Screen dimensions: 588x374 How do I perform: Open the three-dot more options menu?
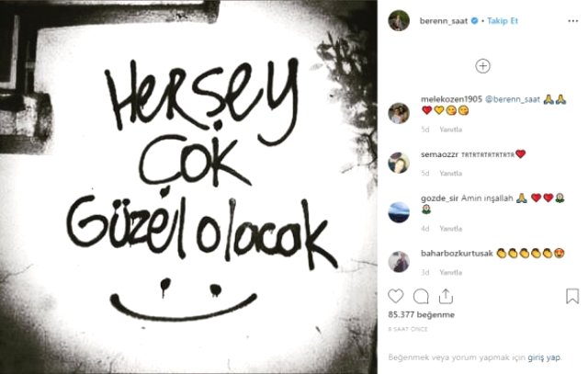click(x=573, y=21)
